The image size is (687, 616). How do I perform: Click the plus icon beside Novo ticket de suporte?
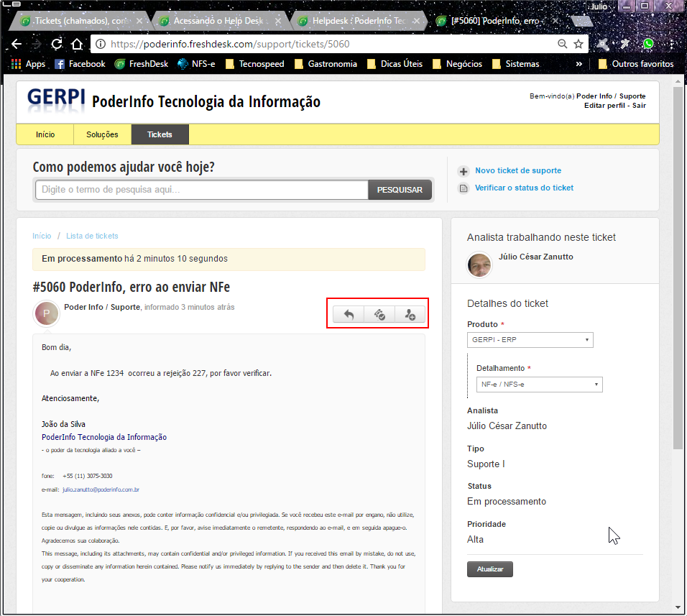coord(463,171)
